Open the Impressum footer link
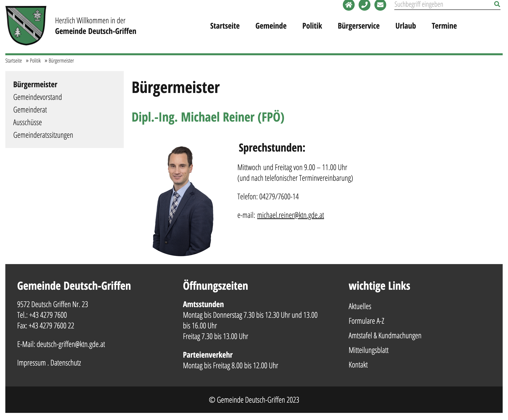This screenshot has height=420, width=508. click(31, 363)
